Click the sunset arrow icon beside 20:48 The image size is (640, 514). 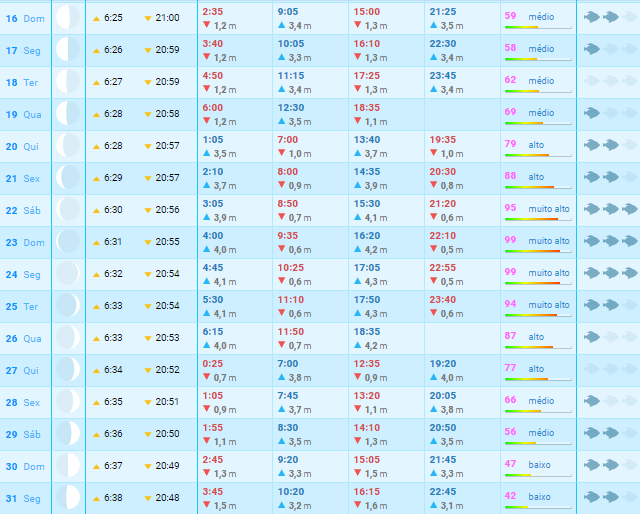click(148, 499)
